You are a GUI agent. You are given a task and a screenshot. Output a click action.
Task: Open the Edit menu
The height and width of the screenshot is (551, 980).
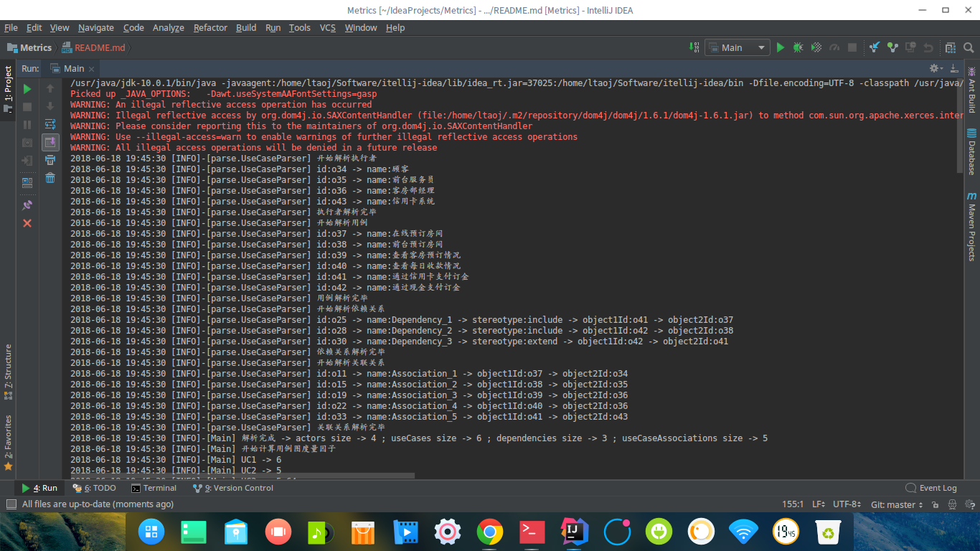point(34,27)
